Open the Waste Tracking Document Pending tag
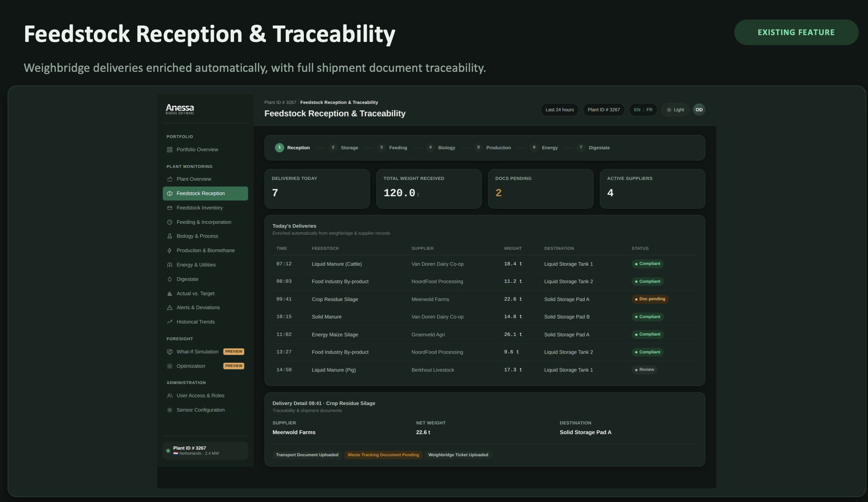 [x=383, y=455]
